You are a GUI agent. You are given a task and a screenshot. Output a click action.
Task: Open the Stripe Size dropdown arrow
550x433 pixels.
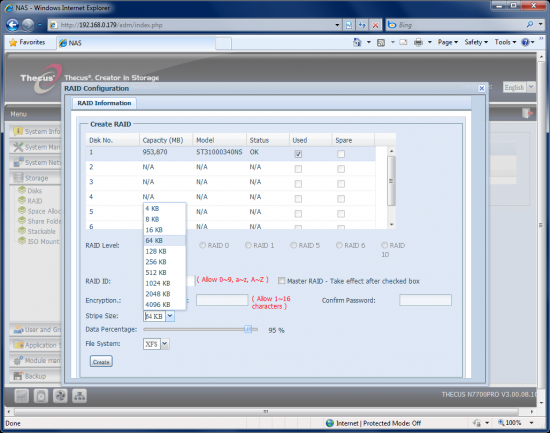(170, 316)
